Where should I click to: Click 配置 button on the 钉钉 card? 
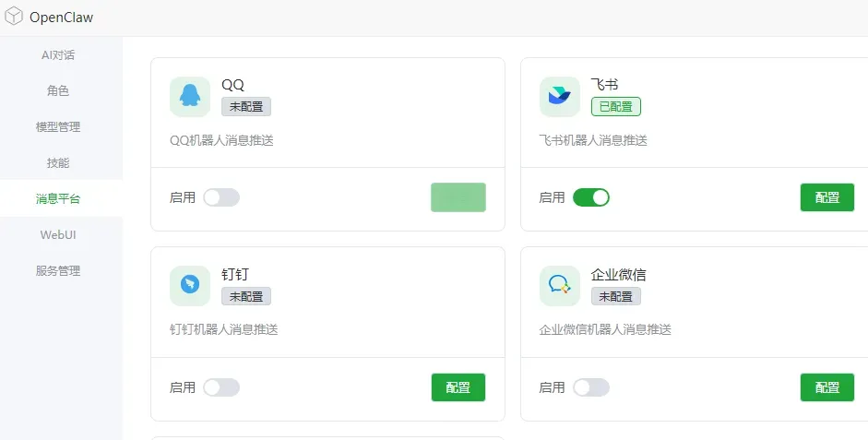click(458, 387)
